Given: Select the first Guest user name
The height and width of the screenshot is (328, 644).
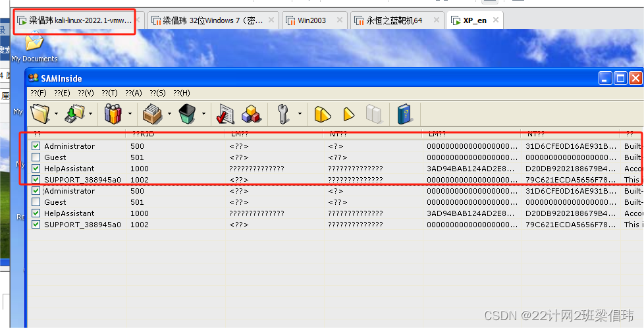Looking at the screenshot, I should pos(55,157).
